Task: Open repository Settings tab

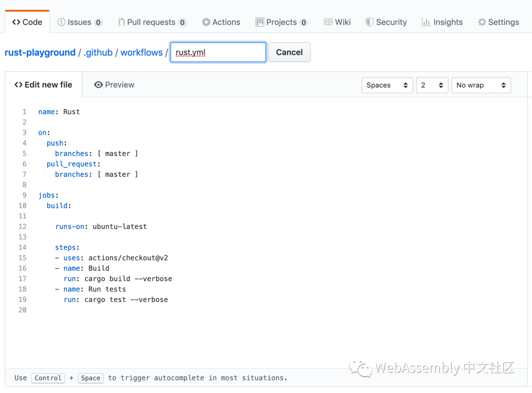Action: (499, 22)
